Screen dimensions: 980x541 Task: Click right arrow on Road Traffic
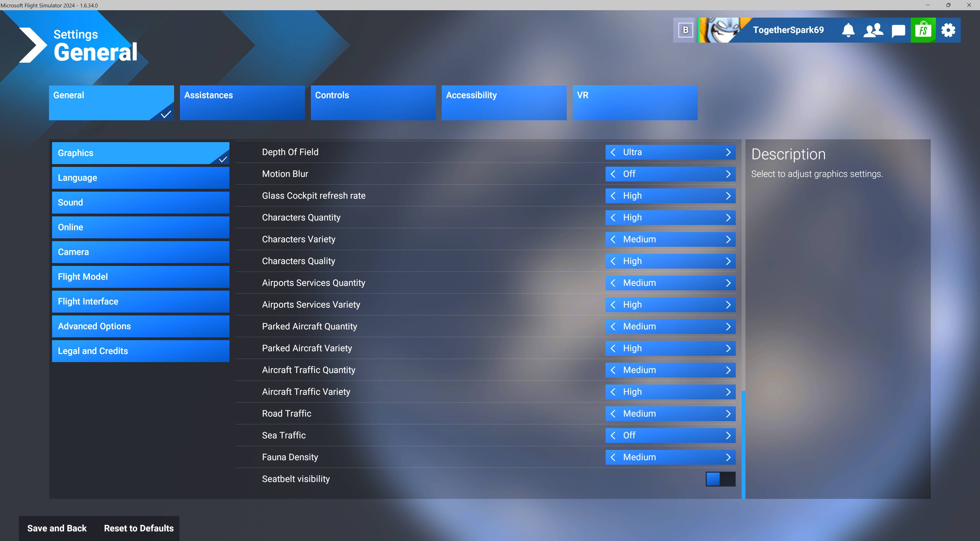tap(728, 414)
